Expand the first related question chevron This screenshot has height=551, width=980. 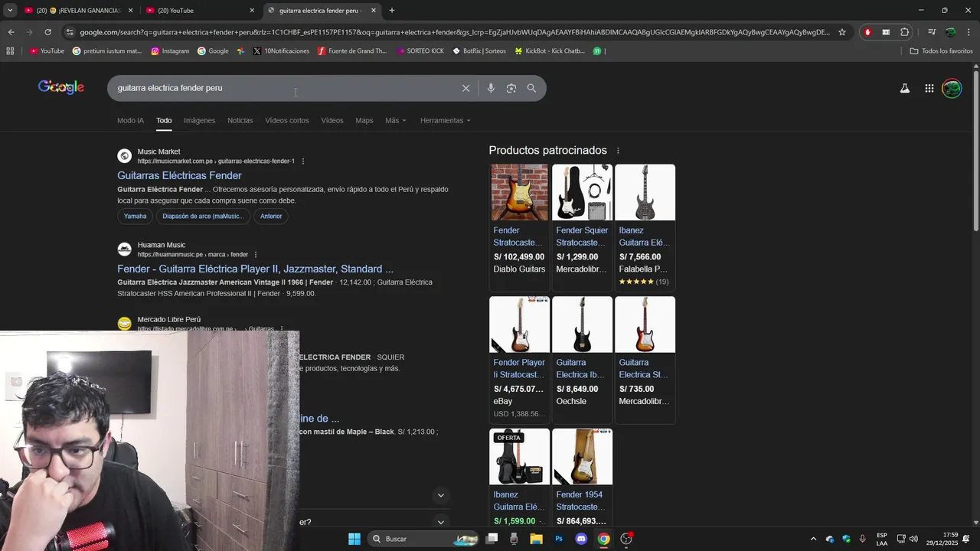point(440,495)
